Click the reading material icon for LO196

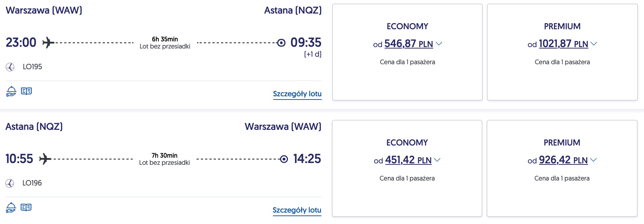coord(26,208)
